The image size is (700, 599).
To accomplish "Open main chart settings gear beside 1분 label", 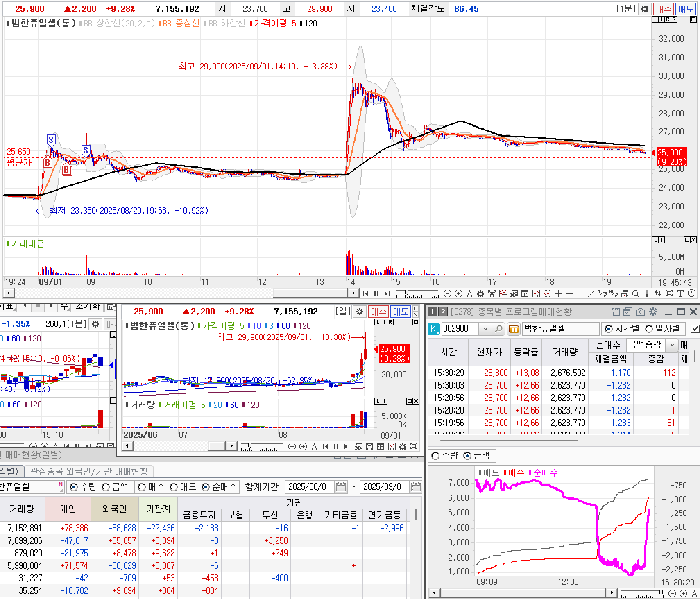I will coord(644,9).
